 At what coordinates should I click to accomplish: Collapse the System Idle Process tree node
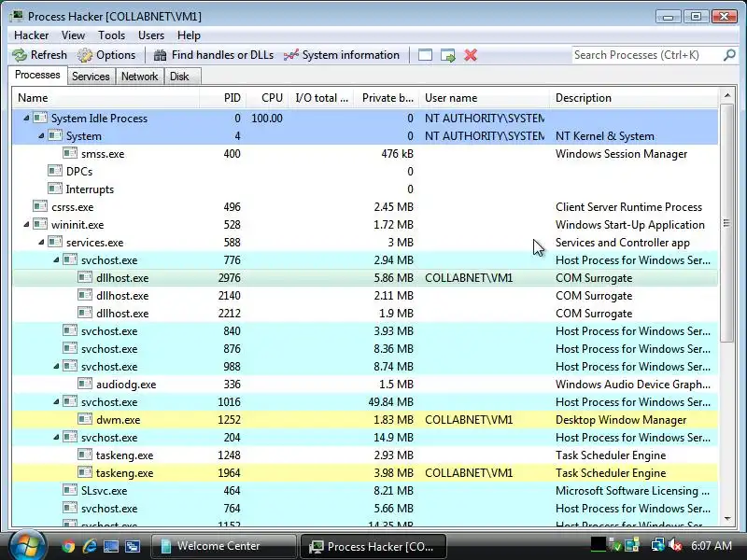26,119
